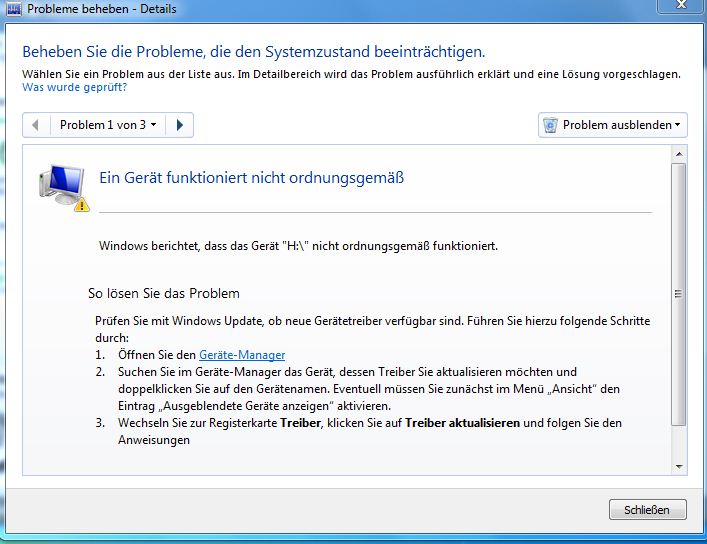Click the scrollbar down arrow

click(x=679, y=467)
